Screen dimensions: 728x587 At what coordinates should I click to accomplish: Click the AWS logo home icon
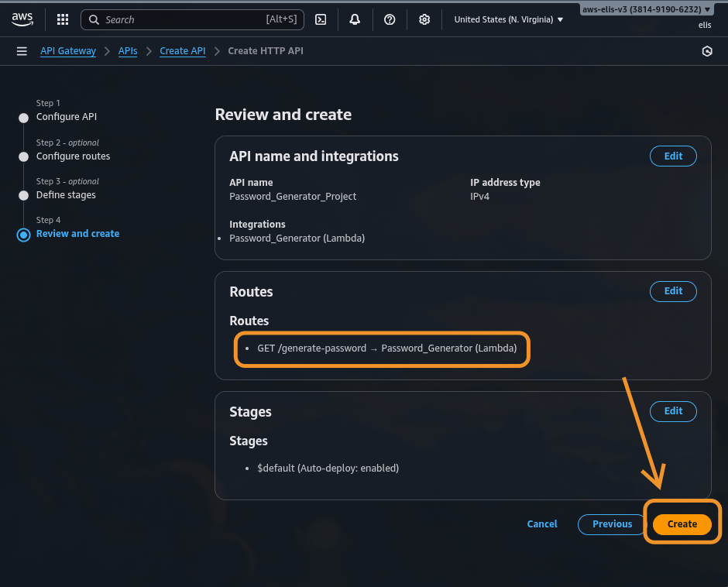pos(22,19)
